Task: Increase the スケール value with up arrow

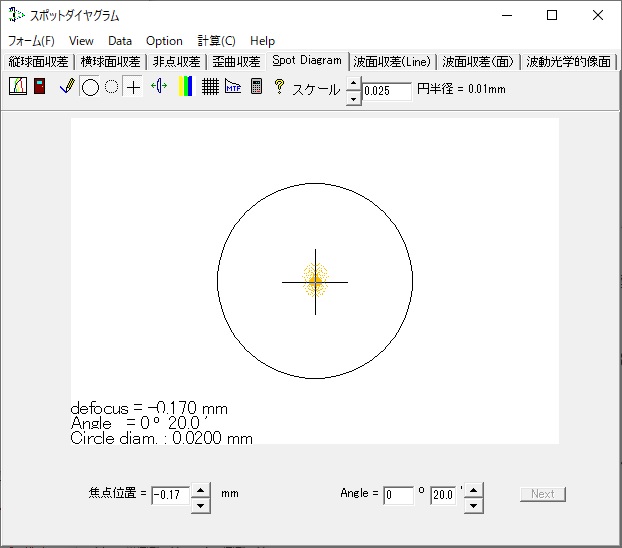Action: [x=353, y=84]
